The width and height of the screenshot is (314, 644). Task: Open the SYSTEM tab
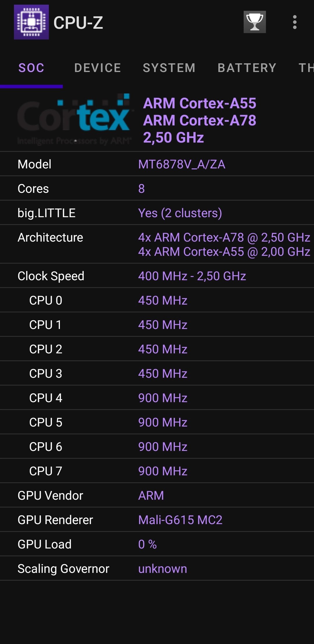[x=168, y=68]
